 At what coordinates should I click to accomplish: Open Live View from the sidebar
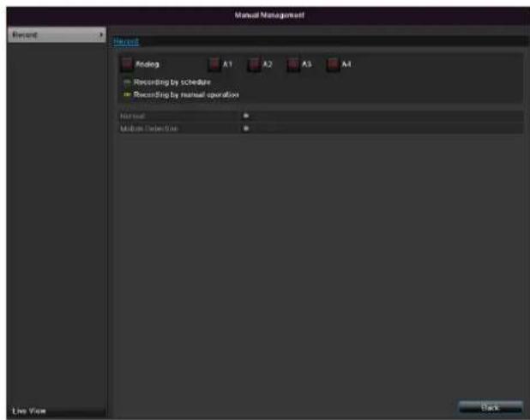click(27, 411)
